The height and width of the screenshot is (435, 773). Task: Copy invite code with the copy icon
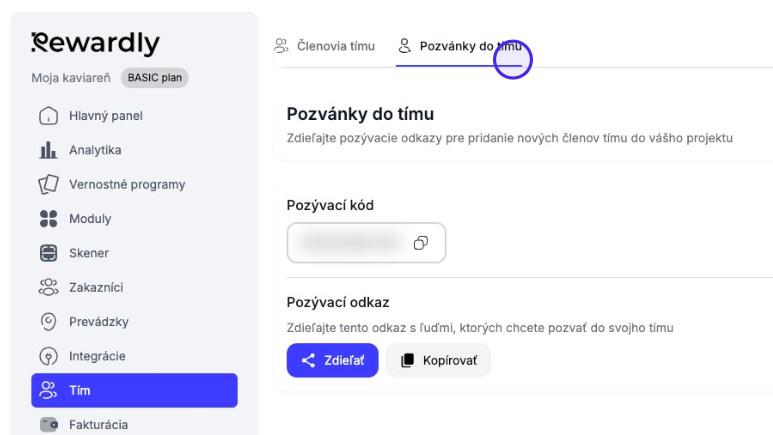click(x=421, y=243)
